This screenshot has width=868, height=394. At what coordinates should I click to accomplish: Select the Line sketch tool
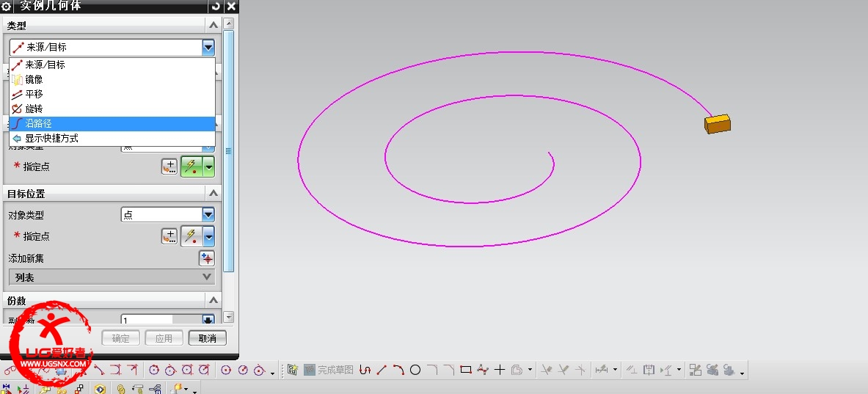click(x=382, y=370)
